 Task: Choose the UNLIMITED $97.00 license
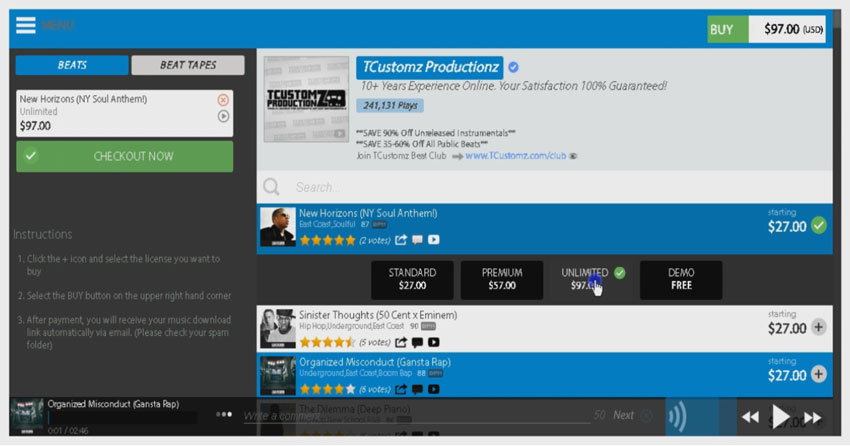tap(591, 280)
